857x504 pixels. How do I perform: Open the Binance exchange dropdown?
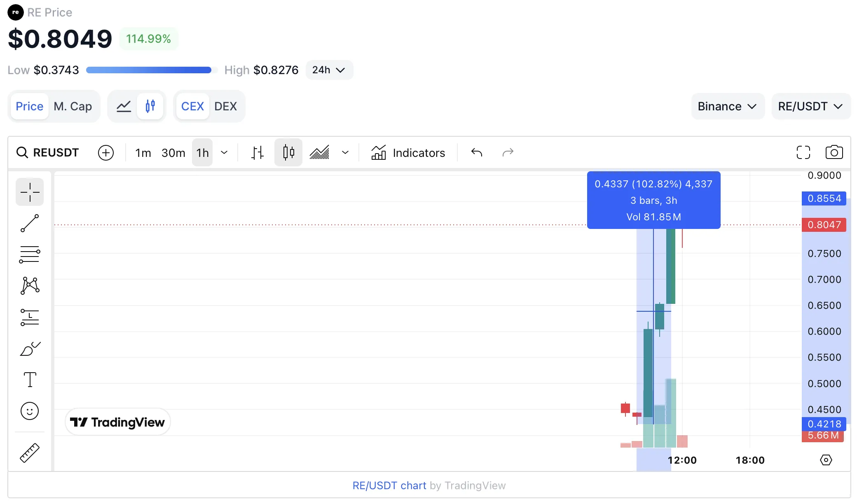coord(728,106)
